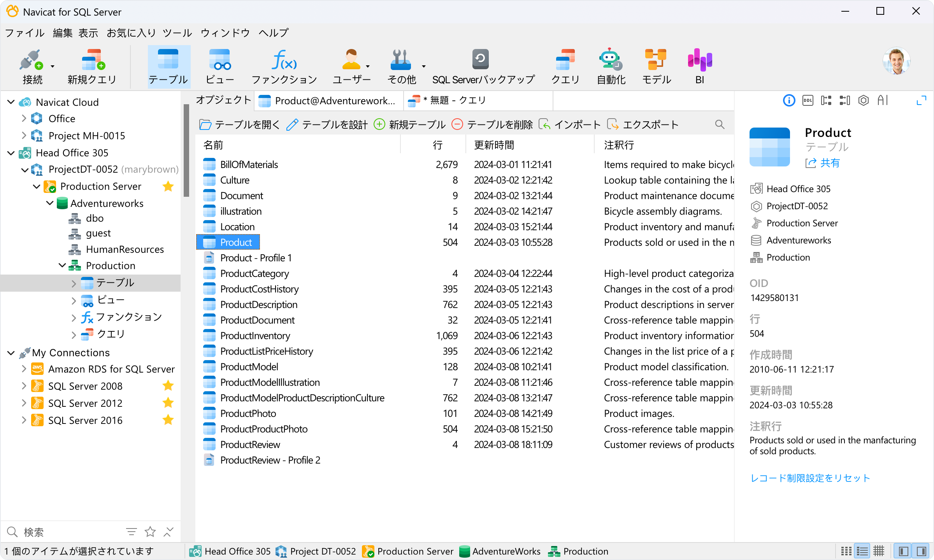Collapse the Production schema node
Image resolution: width=934 pixels, height=560 pixels.
point(62,266)
